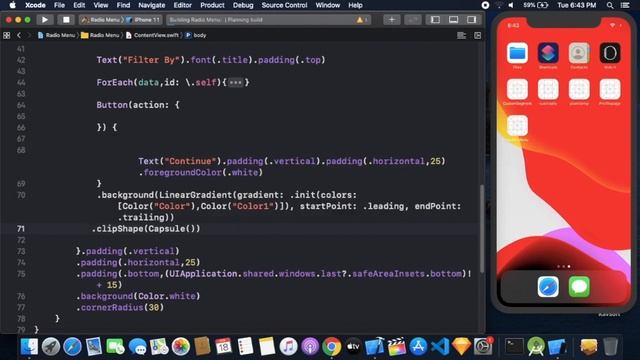Open the Window menu
The height and width of the screenshot is (360, 640).
pos(327,5)
